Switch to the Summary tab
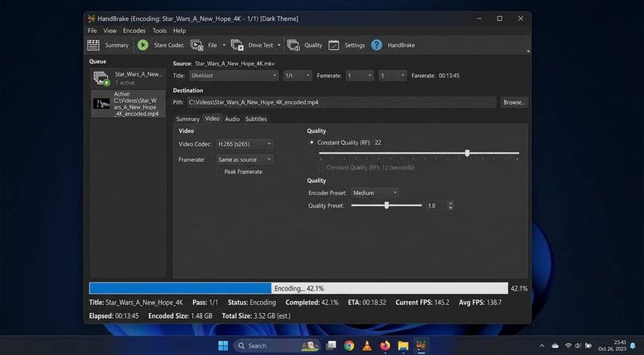This screenshot has height=355, width=644. [x=188, y=119]
